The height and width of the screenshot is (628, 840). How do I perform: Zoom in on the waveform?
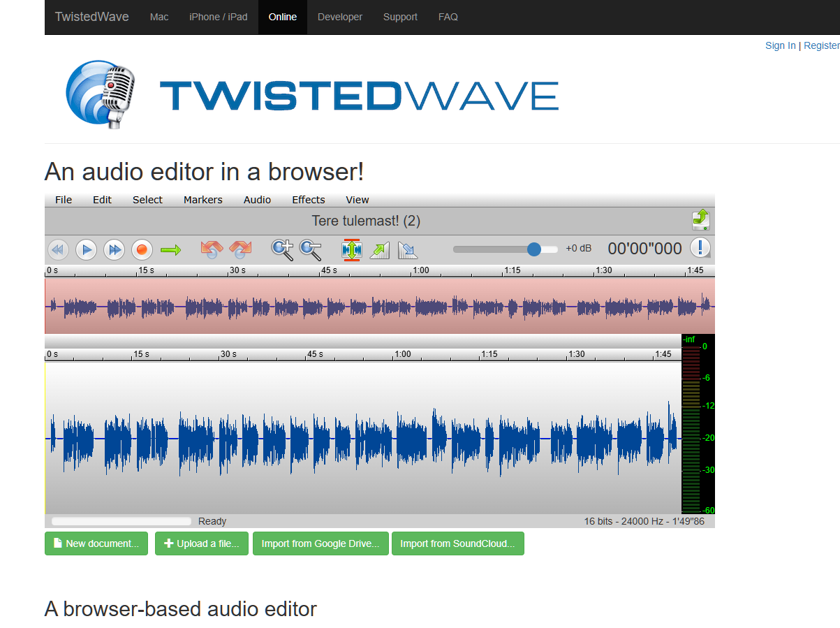click(x=282, y=249)
